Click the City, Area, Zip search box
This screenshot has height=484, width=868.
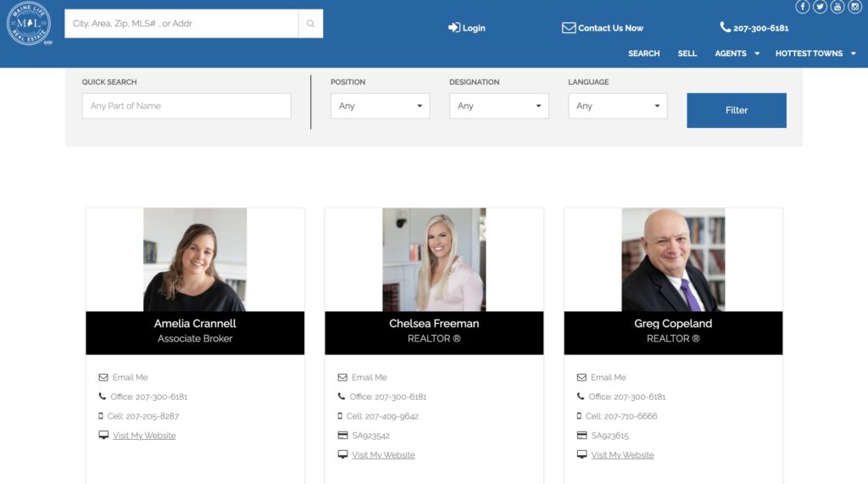[181, 24]
